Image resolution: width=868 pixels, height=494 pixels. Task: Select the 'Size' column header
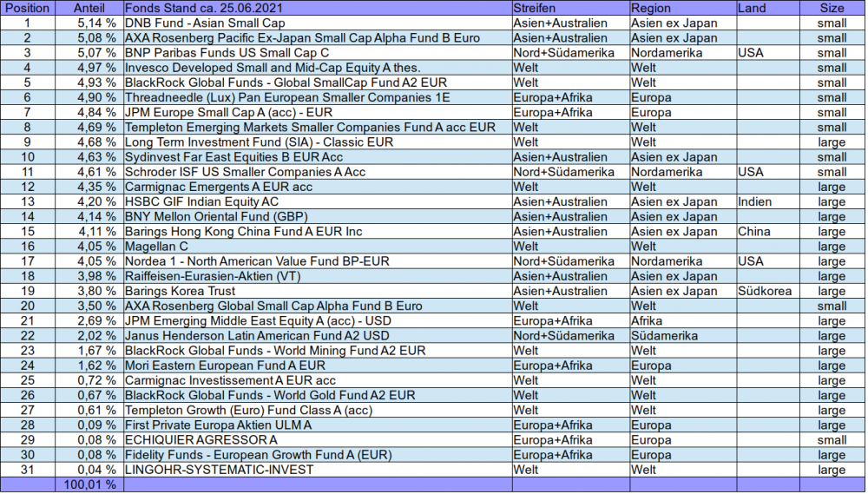[832, 8]
